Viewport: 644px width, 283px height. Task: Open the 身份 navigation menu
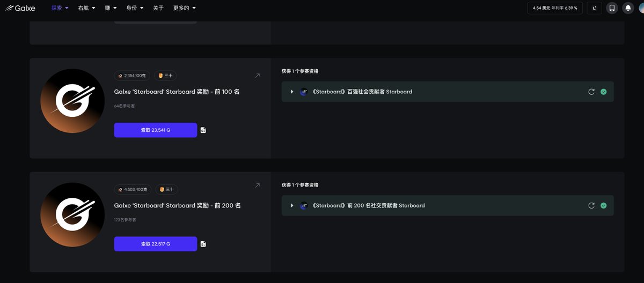pos(134,8)
